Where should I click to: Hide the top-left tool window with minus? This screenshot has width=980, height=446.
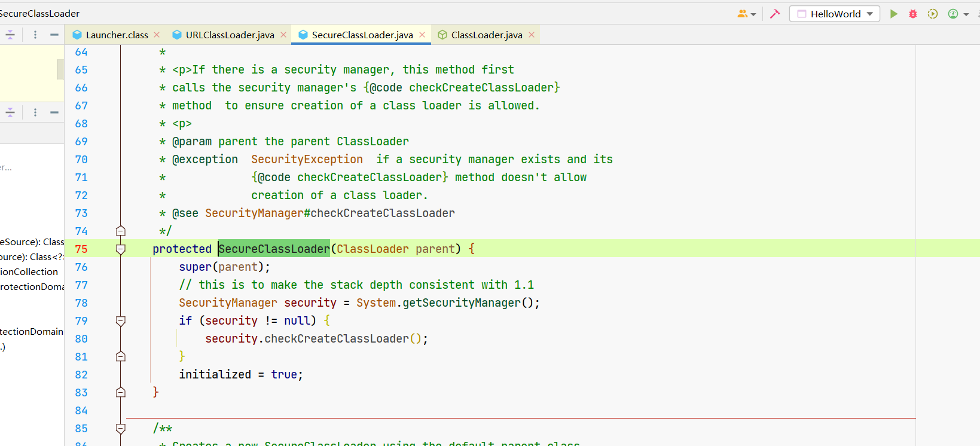[x=54, y=35]
